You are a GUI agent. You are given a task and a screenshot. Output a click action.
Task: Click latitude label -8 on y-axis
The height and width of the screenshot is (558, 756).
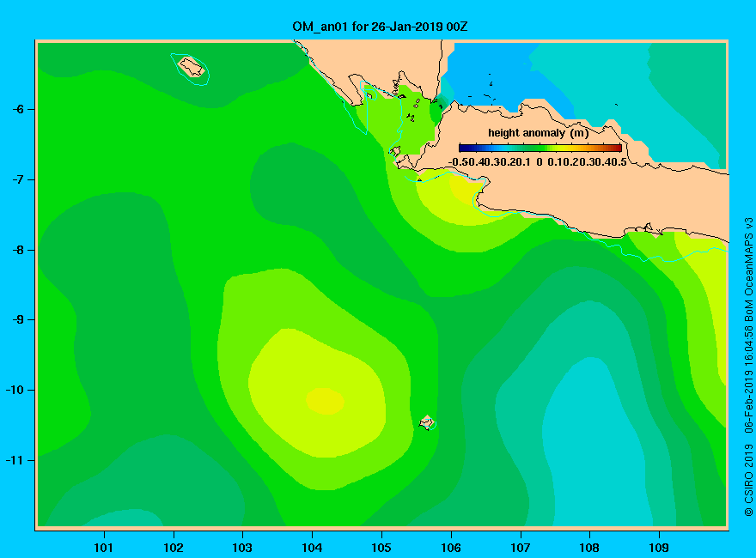[17, 250]
